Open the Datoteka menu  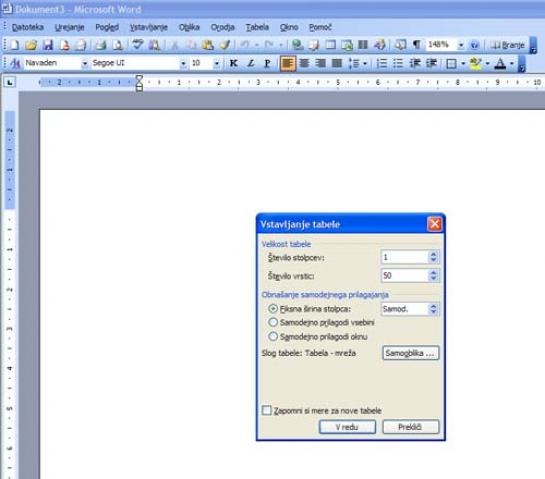click(x=27, y=27)
